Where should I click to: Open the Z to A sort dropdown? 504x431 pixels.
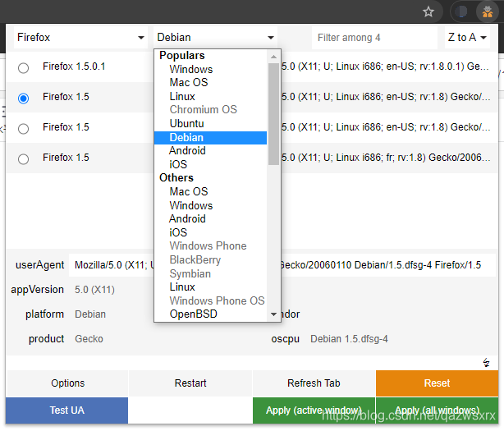(x=467, y=38)
